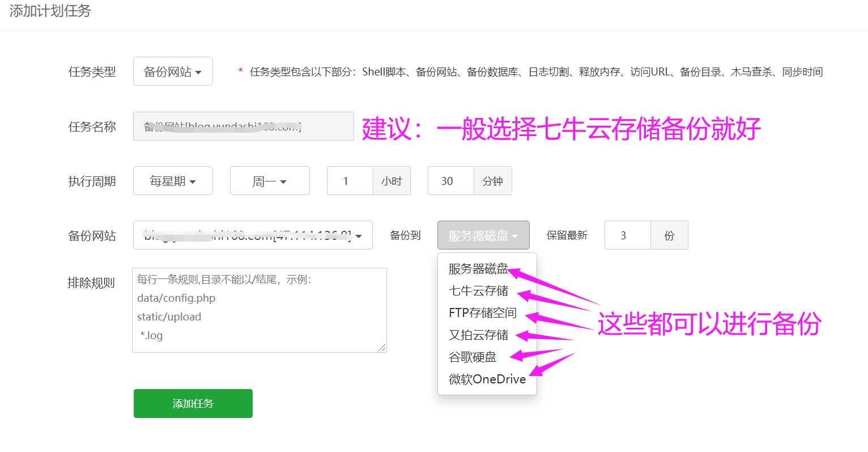Click the 排除规则 field label
This screenshot has width=868, height=452.
[91, 282]
